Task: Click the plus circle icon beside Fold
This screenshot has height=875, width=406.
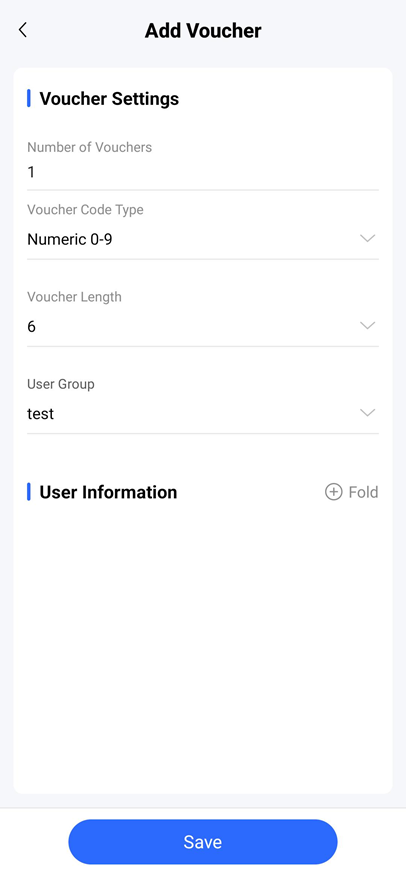Action: (334, 492)
